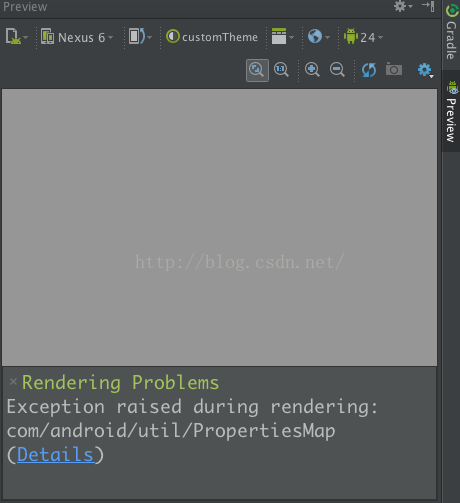Open the Nexus 6 device selector
Image resolution: width=460 pixels, height=503 pixels.
(x=77, y=37)
